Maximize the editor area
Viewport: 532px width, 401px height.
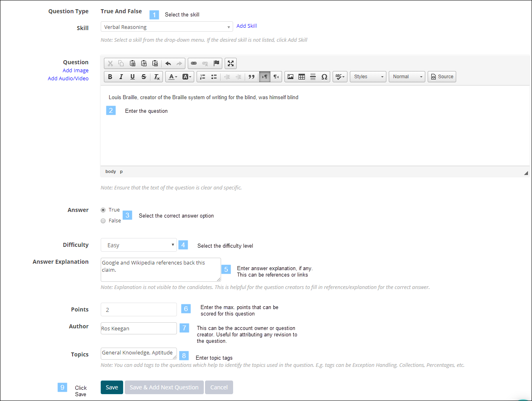(x=231, y=63)
